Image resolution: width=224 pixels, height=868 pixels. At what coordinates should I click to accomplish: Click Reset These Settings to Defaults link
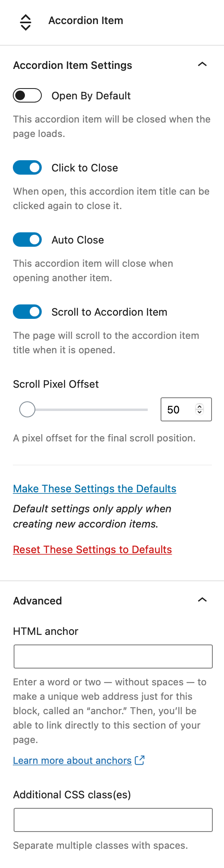[92, 550]
